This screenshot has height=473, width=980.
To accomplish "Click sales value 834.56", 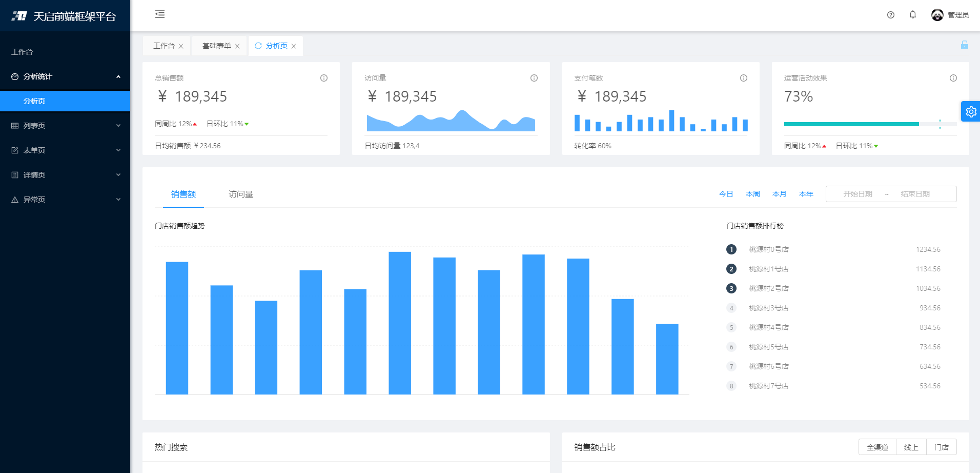I will click(930, 327).
